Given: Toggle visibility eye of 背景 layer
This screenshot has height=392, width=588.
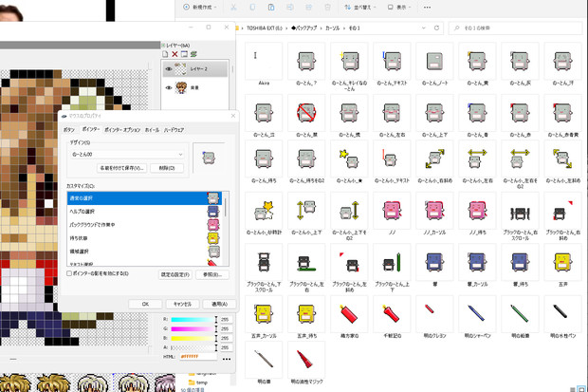Looking at the screenshot, I should point(169,87).
